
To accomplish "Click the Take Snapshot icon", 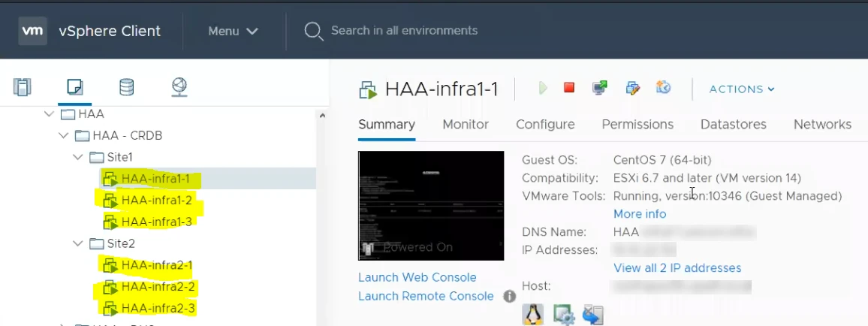I will 663,87.
